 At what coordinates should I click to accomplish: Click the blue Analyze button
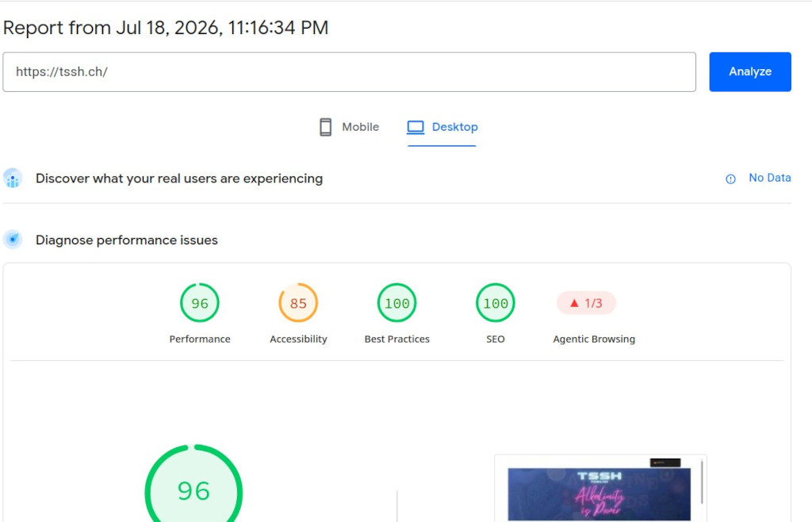pos(750,72)
